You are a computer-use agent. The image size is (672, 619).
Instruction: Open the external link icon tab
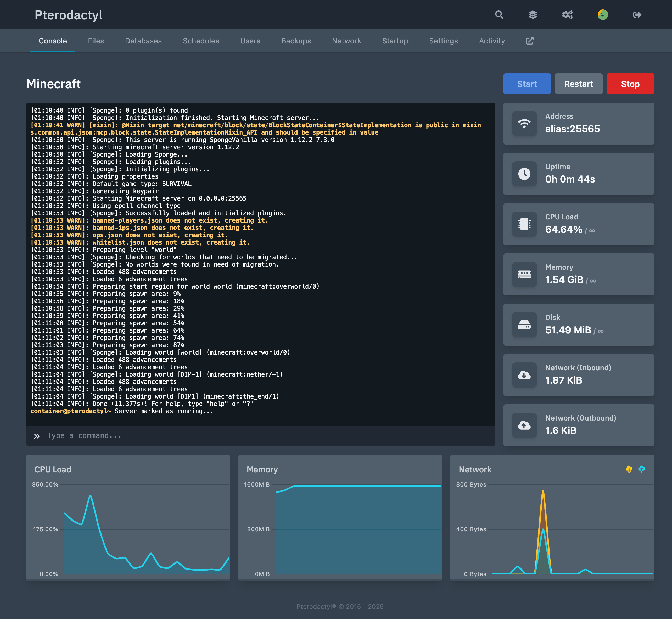[x=529, y=41]
